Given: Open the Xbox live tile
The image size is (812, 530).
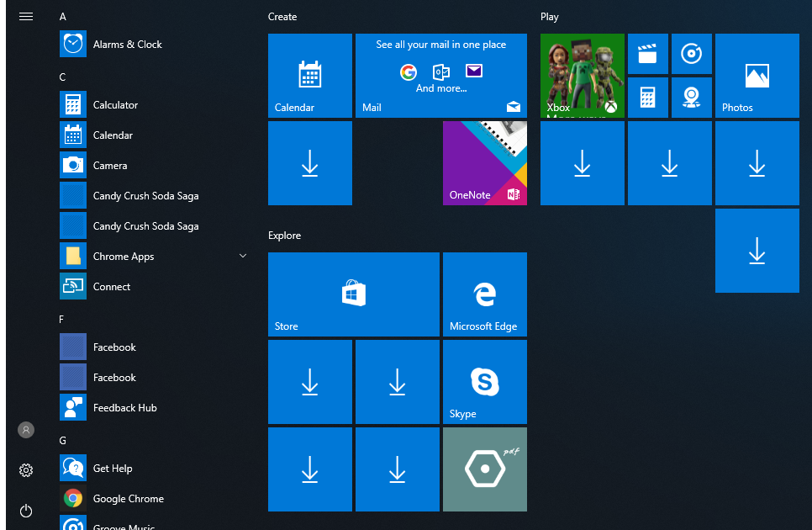Looking at the screenshot, I should coord(582,76).
